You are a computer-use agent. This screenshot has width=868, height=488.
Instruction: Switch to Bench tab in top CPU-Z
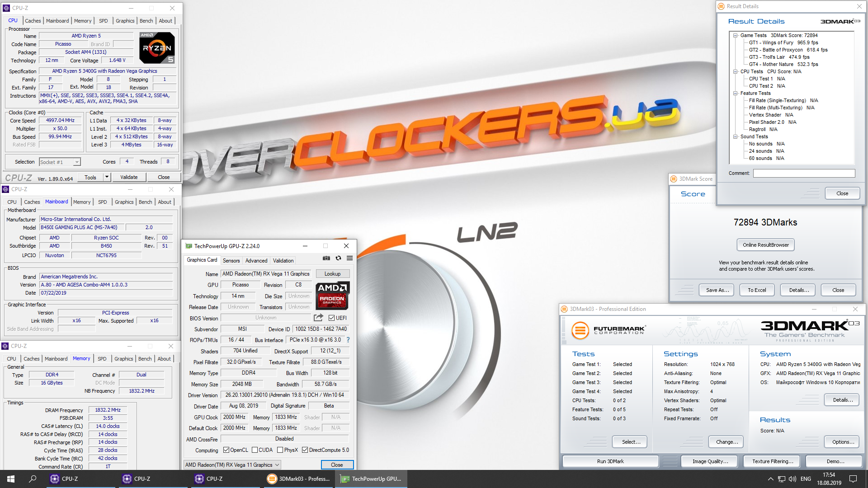point(146,21)
